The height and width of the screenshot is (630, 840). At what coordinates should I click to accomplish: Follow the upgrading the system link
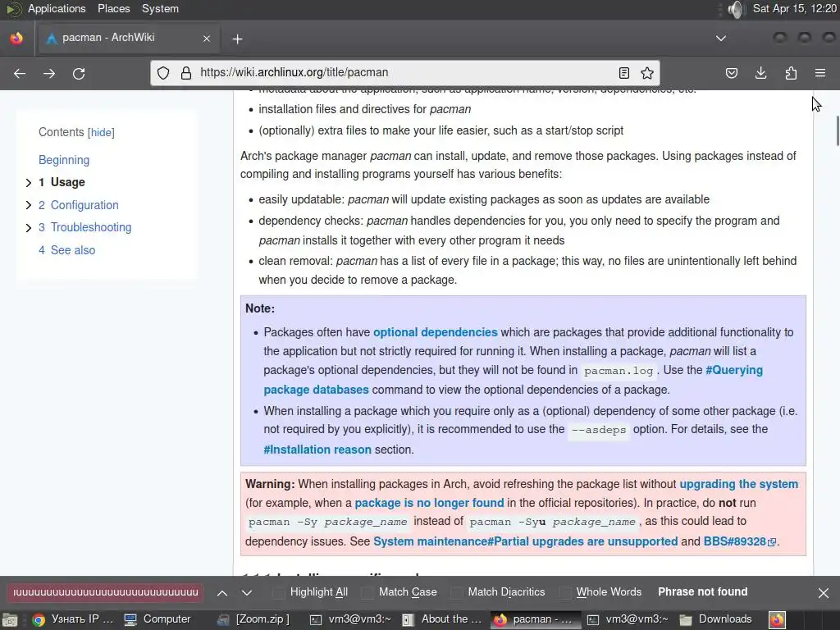(739, 484)
